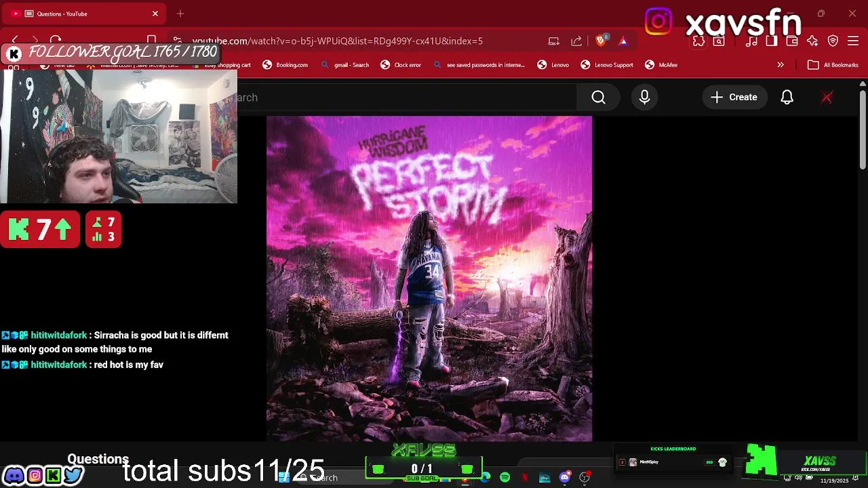
Task: Close the Questions - YouTube tab
Action: (155, 14)
